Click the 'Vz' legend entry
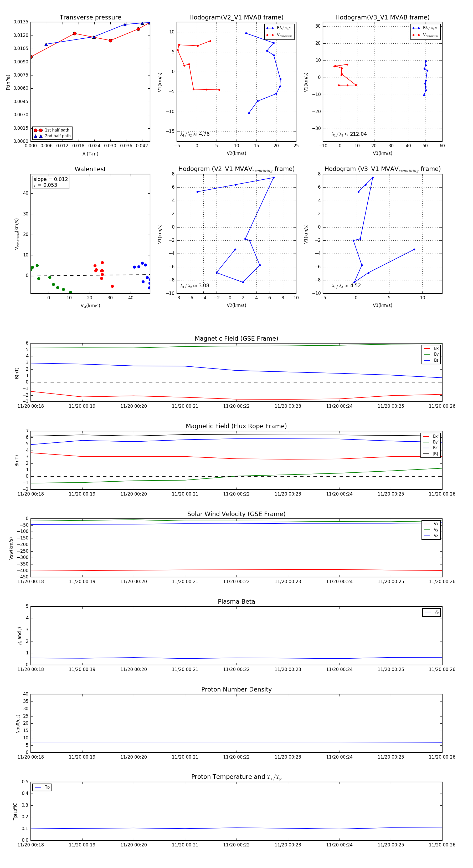473x868 pixels. [431, 536]
